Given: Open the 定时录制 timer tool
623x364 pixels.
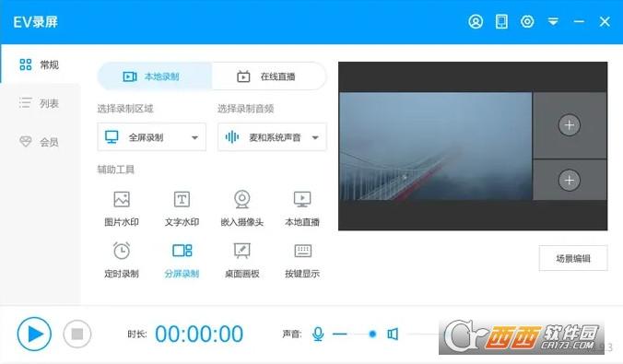Looking at the screenshot, I should (x=122, y=260).
